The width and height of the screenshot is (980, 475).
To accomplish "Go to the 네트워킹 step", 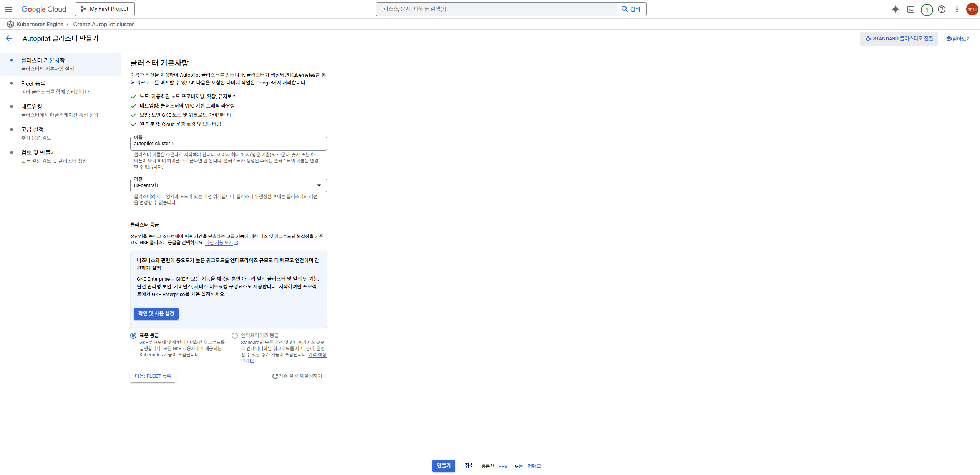I will coord(32,107).
